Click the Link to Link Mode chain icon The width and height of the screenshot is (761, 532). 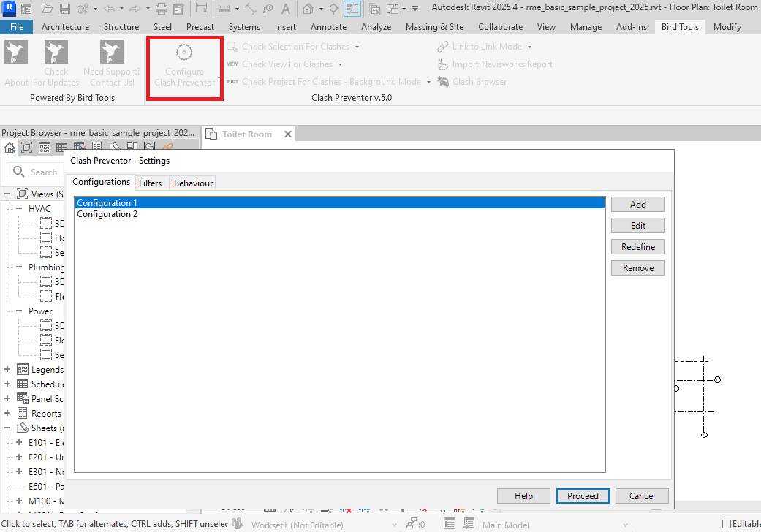442,47
